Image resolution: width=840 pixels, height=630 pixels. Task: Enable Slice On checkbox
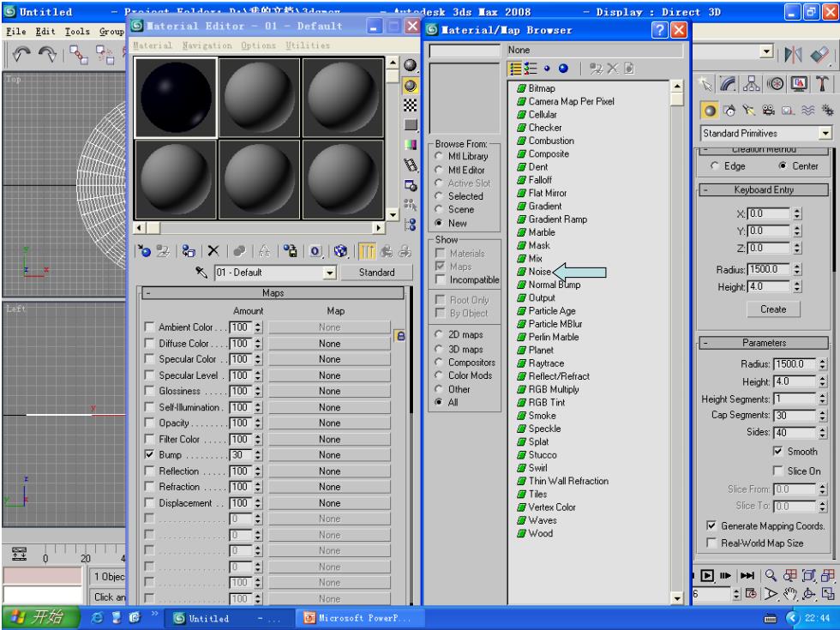(x=778, y=471)
